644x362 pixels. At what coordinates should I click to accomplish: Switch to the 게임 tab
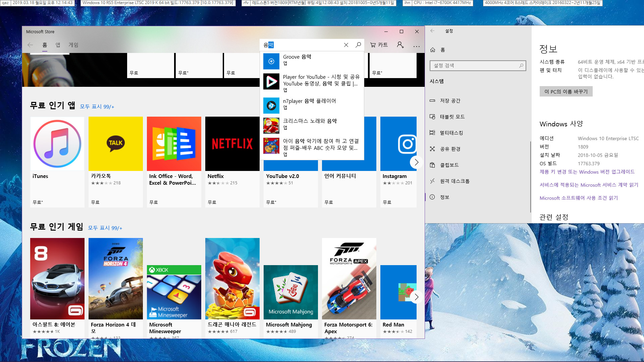click(73, 45)
